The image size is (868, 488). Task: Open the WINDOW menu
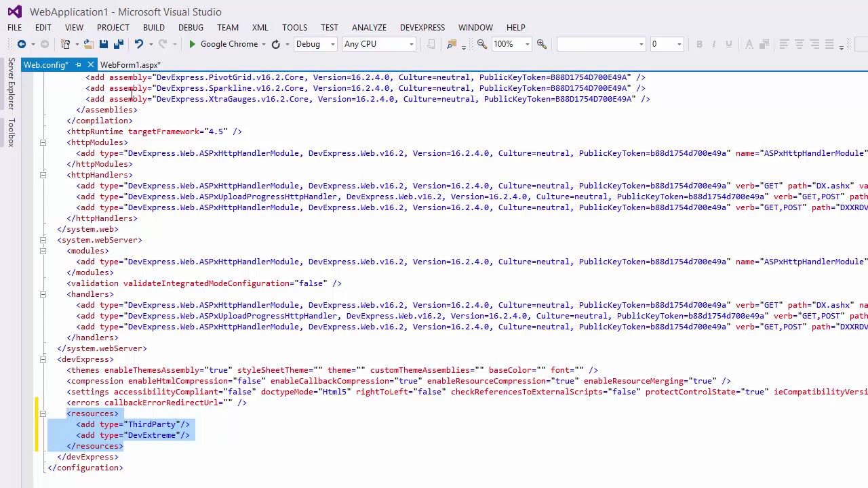click(x=475, y=28)
